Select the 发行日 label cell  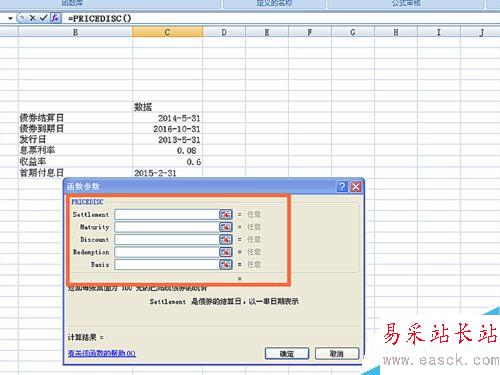tap(75, 140)
